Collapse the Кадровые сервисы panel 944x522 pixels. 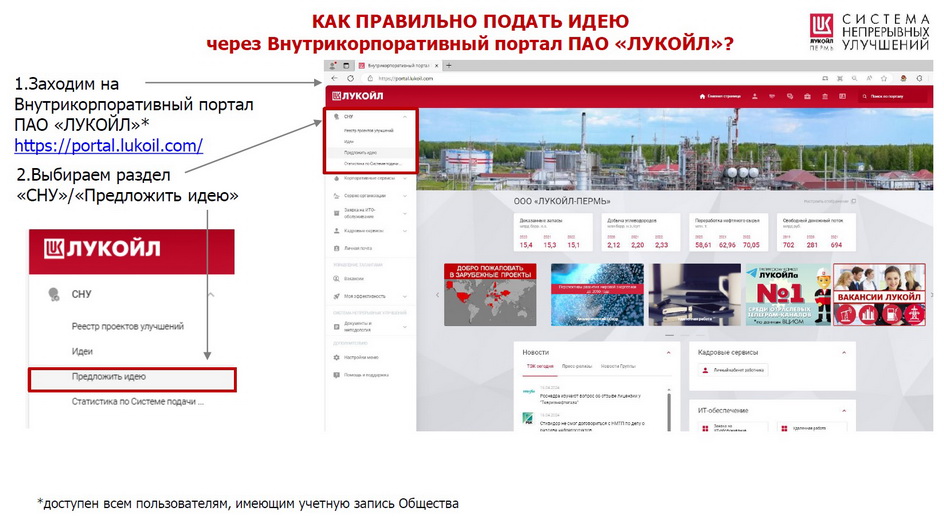point(845,352)
